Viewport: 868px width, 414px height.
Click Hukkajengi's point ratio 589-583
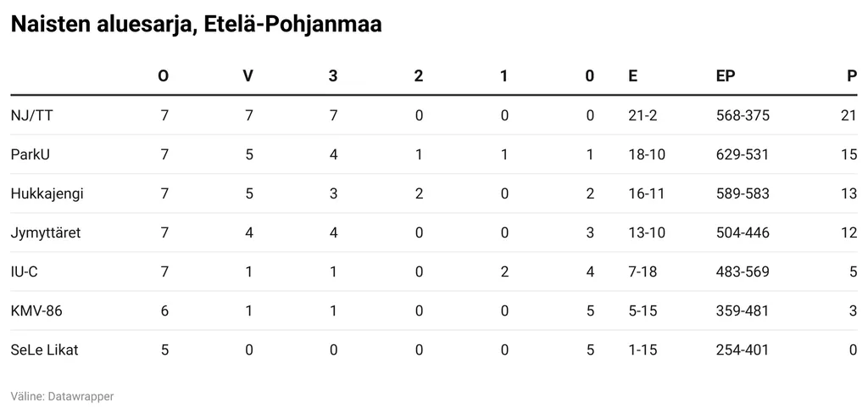(x=743, y=193)
